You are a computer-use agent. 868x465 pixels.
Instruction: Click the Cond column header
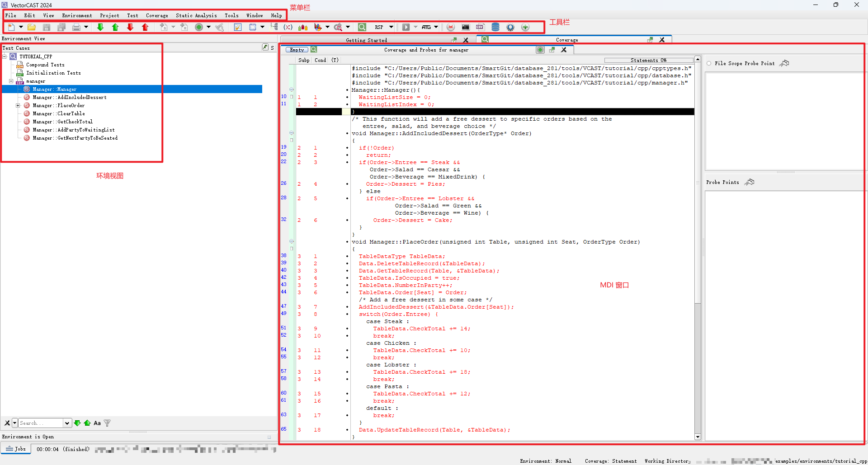coord(320,60)
